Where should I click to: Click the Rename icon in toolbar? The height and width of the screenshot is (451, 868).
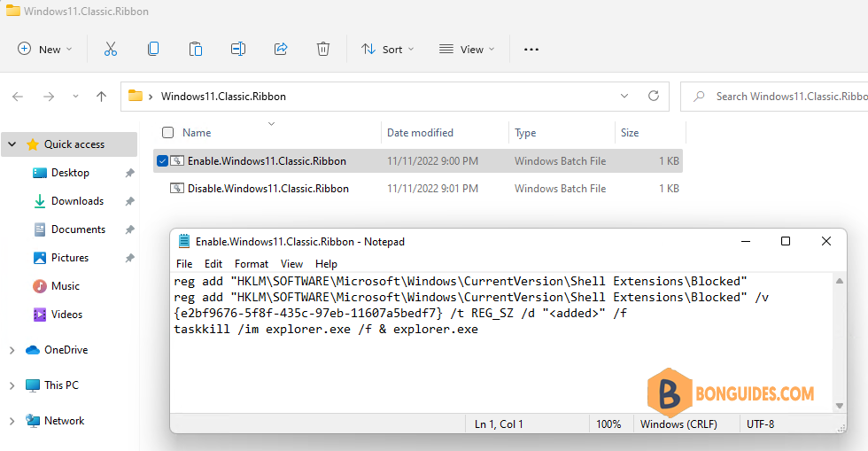point(238,50)
